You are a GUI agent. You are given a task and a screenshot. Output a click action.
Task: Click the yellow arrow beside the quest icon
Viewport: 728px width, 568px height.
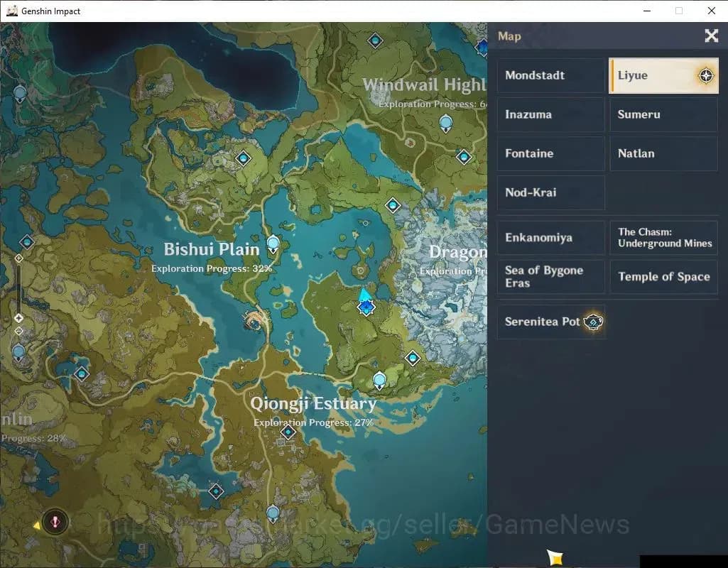(37, 525)
